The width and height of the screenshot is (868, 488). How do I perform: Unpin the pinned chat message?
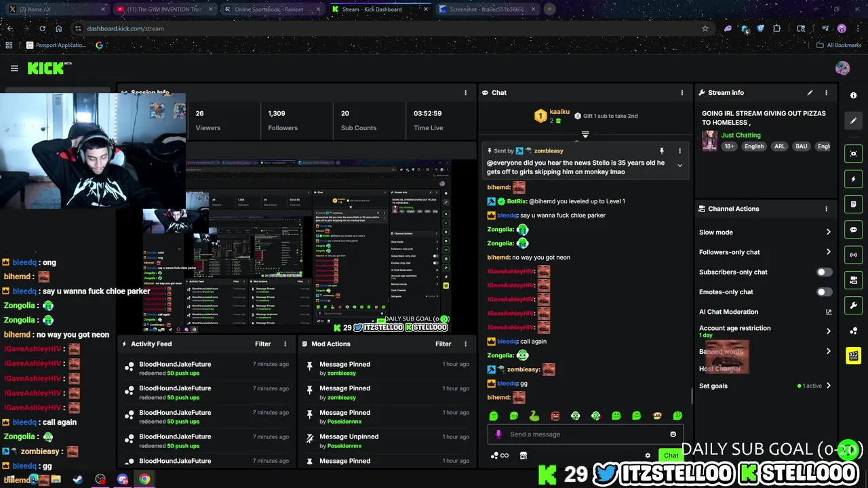pyautogui.click(x=661, y=150)
